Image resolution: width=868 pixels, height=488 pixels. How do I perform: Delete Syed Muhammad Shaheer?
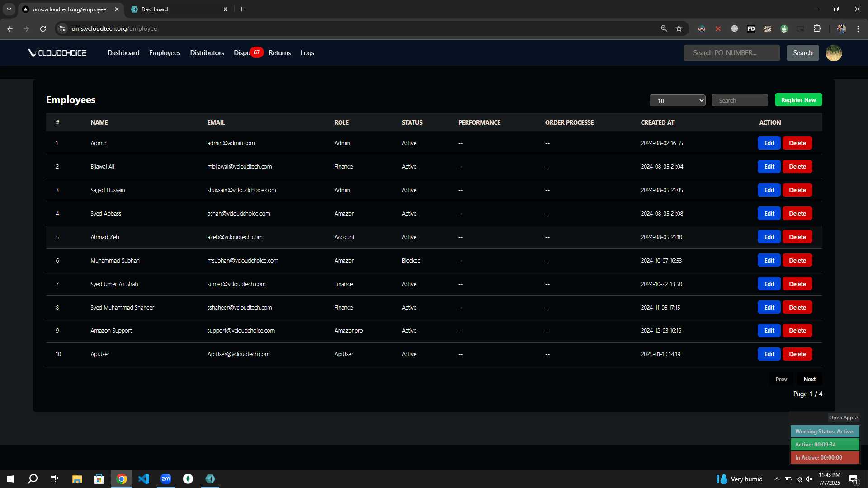pyautogui.click(x=797, y=307)
